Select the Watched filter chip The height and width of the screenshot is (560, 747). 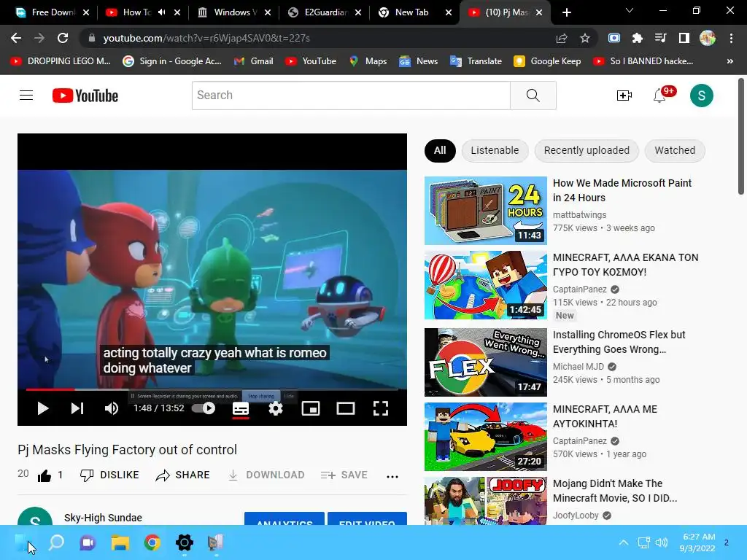pos(675,150)
